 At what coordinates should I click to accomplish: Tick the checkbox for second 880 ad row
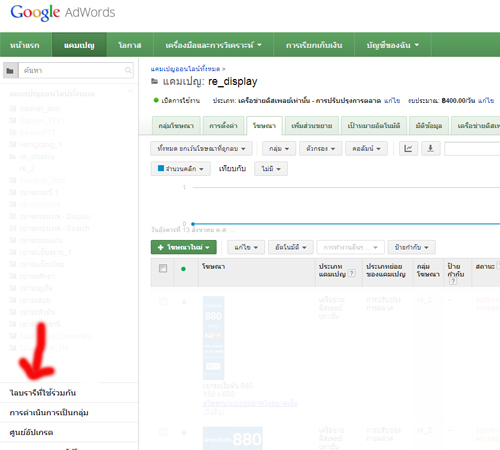(163, 432)
